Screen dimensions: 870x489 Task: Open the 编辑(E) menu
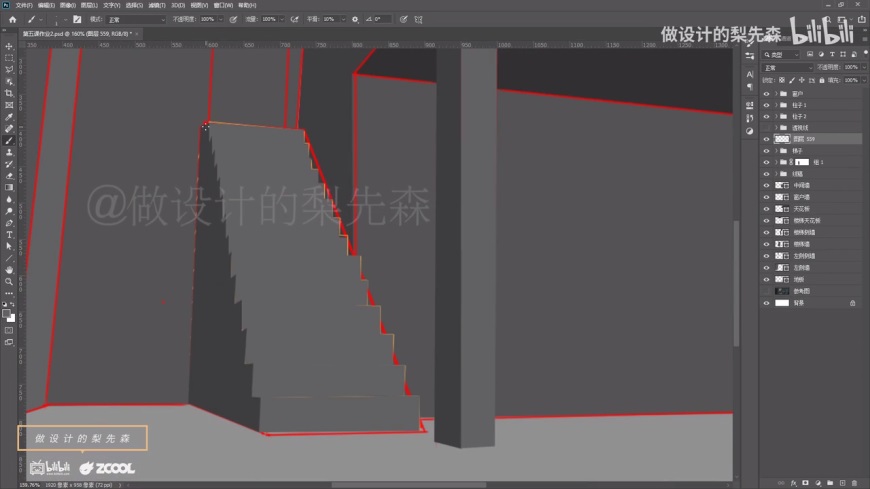pos(46,5)
